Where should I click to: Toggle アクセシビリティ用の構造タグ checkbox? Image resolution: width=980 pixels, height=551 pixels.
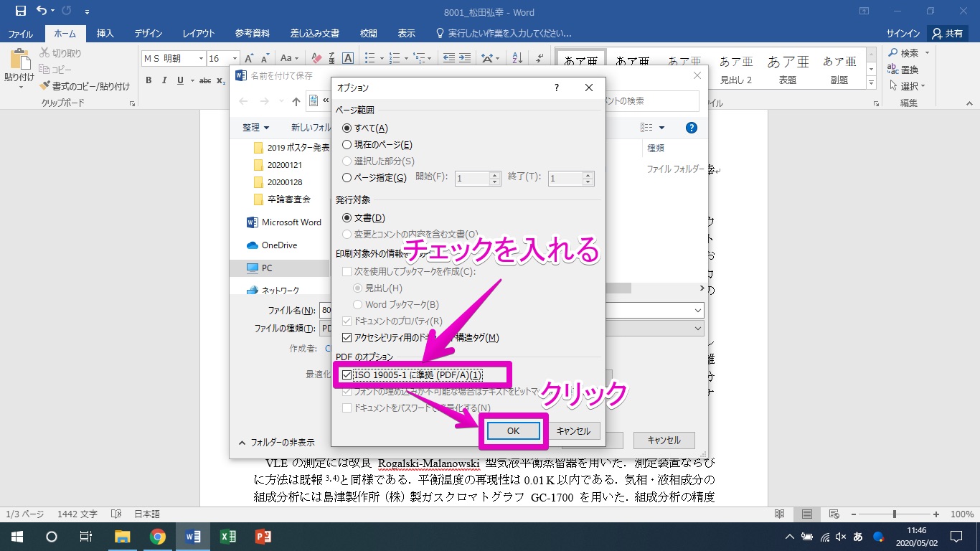click(347, 337)
